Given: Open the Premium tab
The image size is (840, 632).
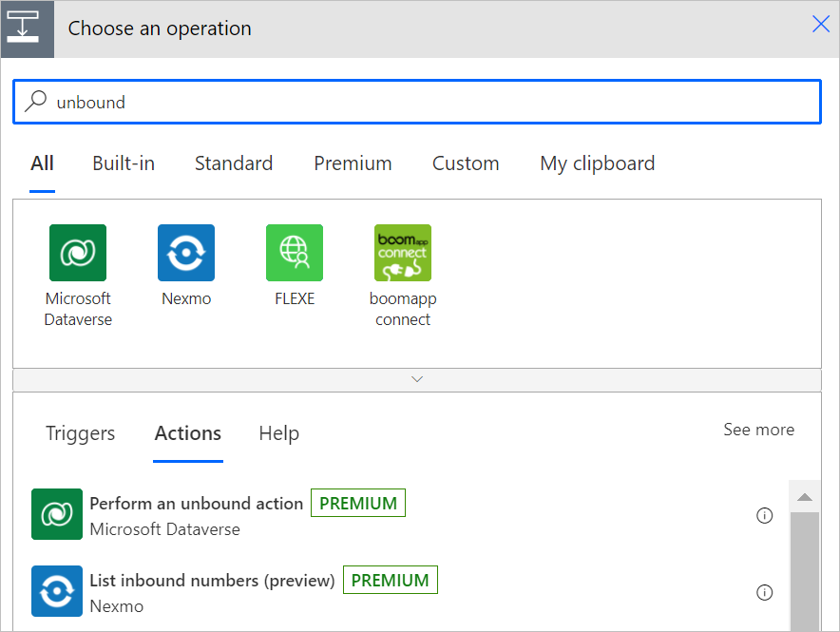Looking at the screenshot, I should [x=353, y=163].
